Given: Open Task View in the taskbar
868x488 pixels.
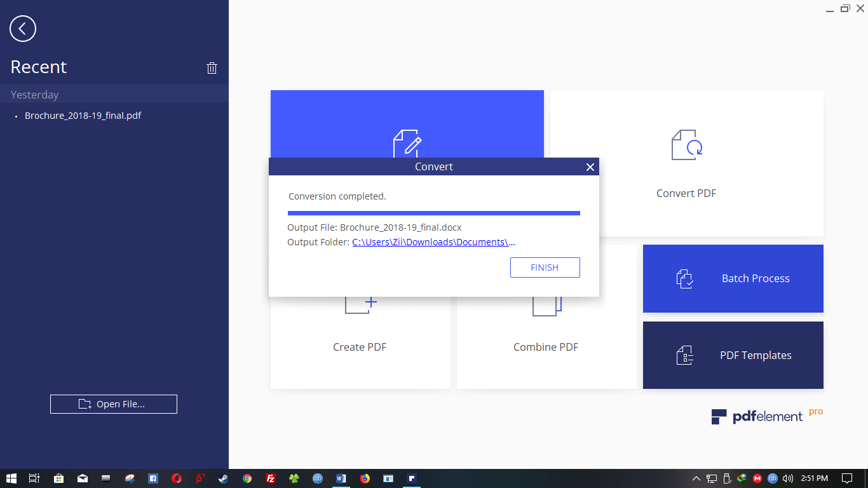Looking at the screenshot, I should point(34,478).
